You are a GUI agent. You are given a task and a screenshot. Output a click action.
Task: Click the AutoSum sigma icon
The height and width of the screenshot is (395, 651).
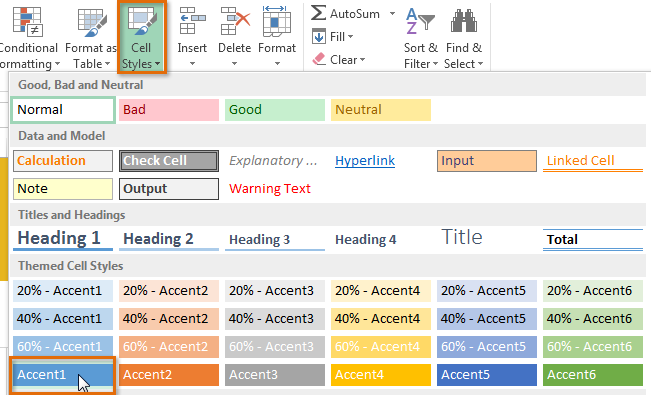click(318, 13)
